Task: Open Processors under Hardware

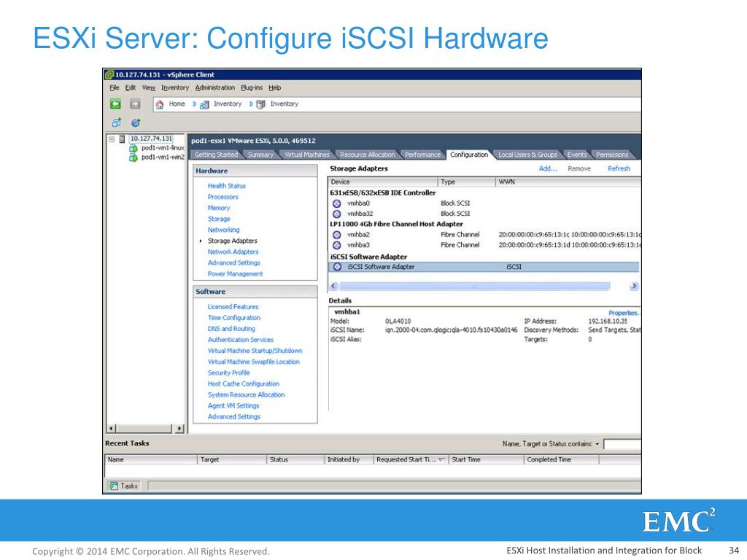Action: click(223, 197)
